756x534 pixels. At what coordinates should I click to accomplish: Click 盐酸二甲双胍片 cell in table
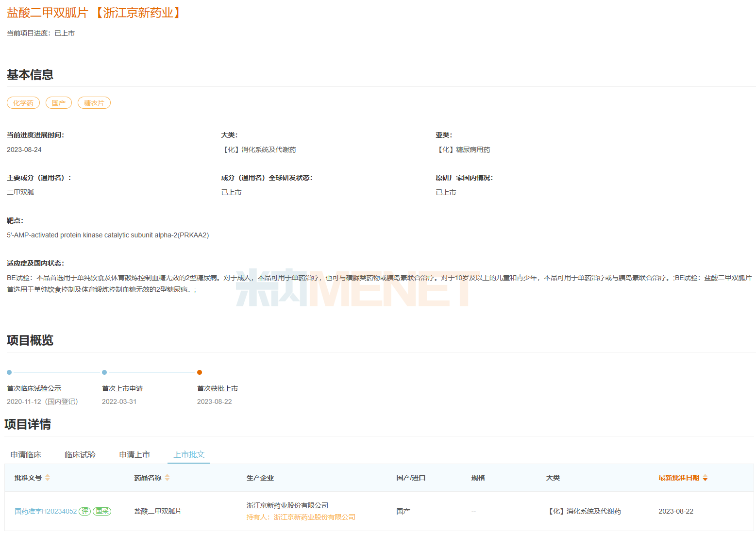[x=158, y=511]
